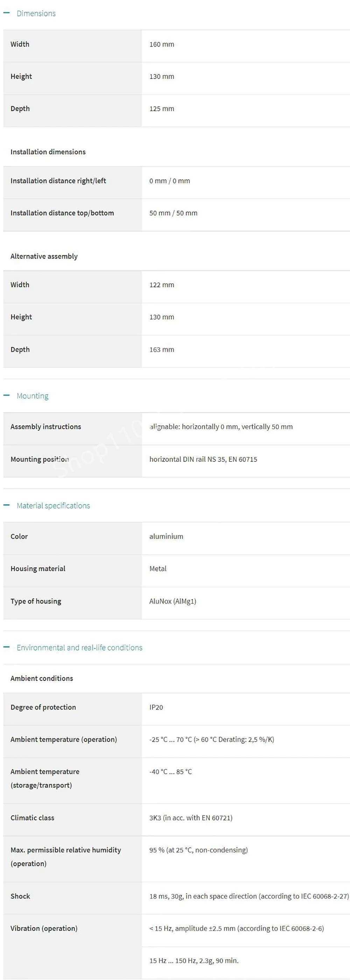
Task: Collapse section via the Dimensions heading text
Action: (x=36, y=13)
